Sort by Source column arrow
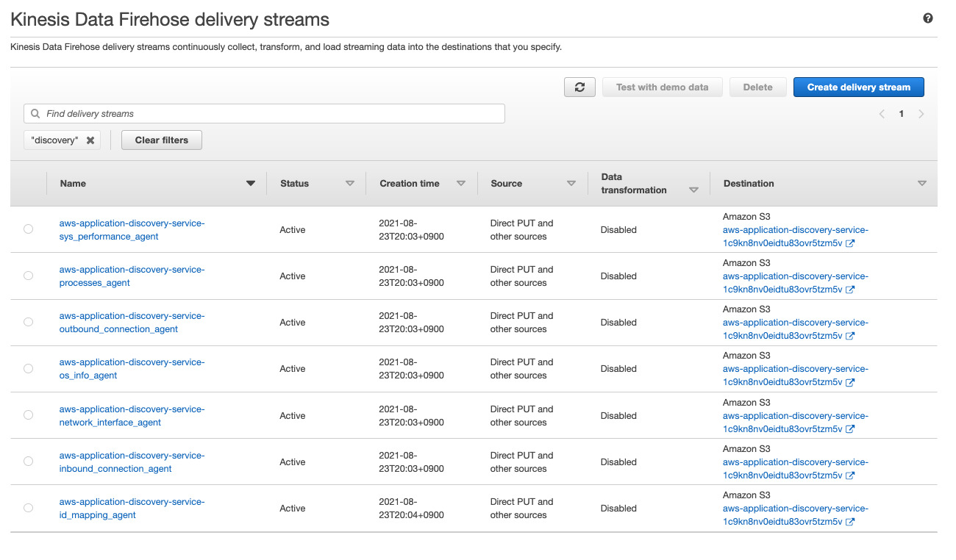Screen dimensions: 956x560 571,184
